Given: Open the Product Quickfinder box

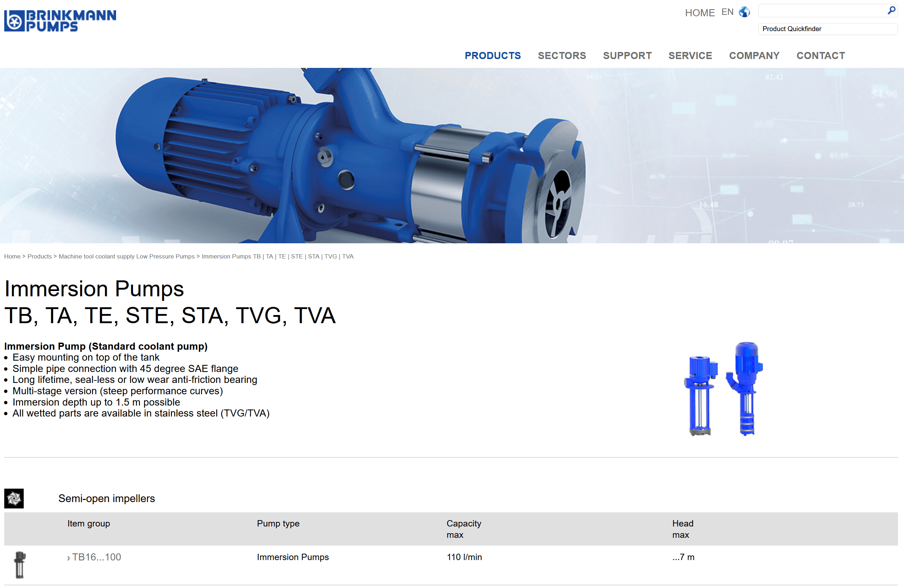Looking at the screenshot, I should click(x=828, y=29).
